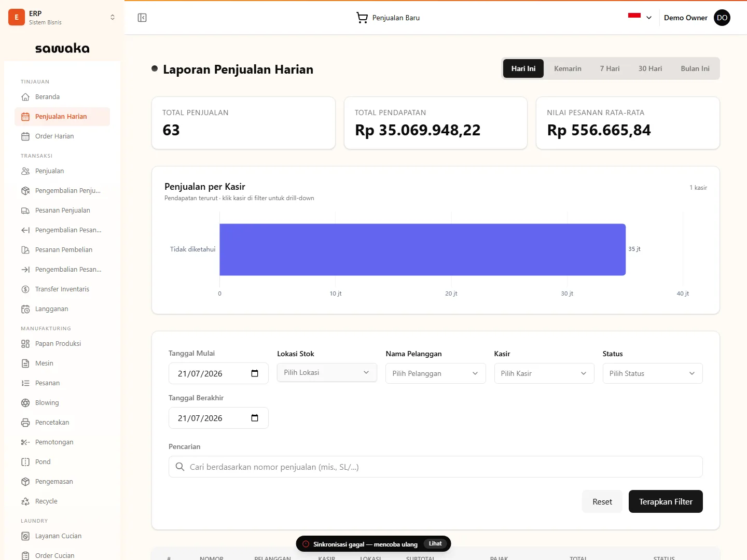
Task: Open date picker for Tanggal Mulai
Action: (x=255, y=373)
